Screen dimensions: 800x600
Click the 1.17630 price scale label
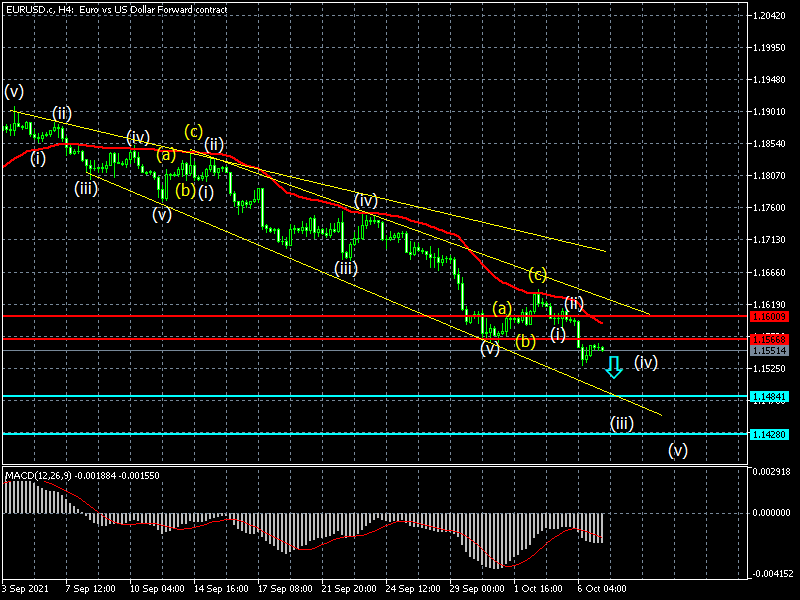[770, 208]
